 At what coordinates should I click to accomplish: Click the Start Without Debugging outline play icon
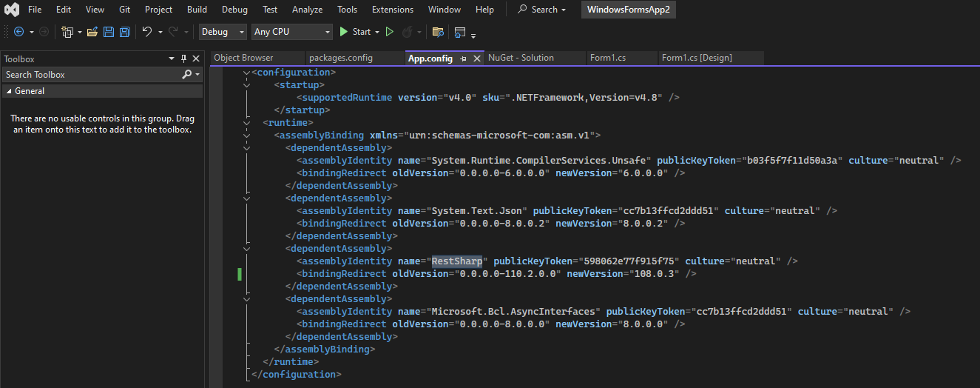[x=390, y=32]
